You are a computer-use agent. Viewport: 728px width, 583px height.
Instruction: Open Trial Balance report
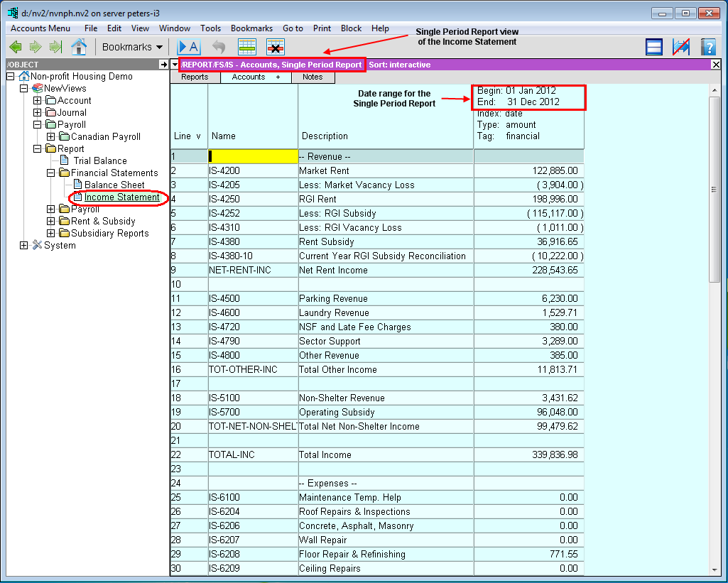pos(100,160)
